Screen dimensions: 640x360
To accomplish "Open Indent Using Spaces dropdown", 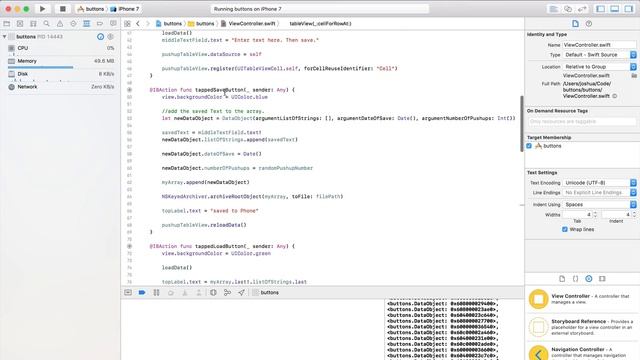I will click(599, 204).
